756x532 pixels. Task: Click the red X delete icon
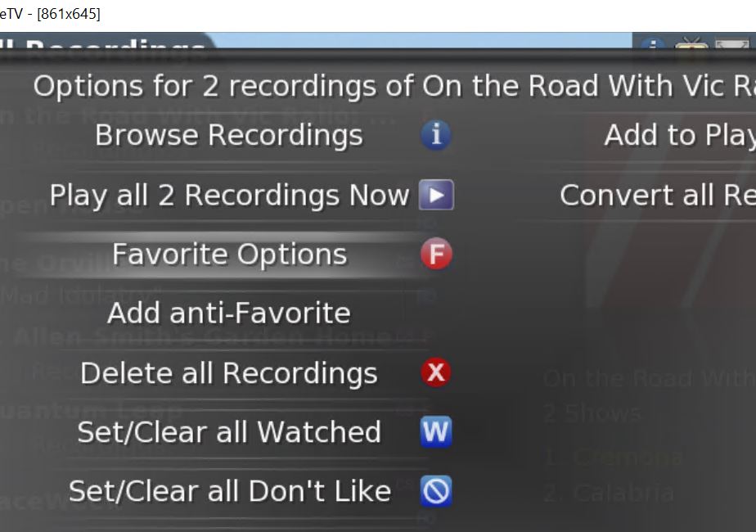tap(436, 372)
